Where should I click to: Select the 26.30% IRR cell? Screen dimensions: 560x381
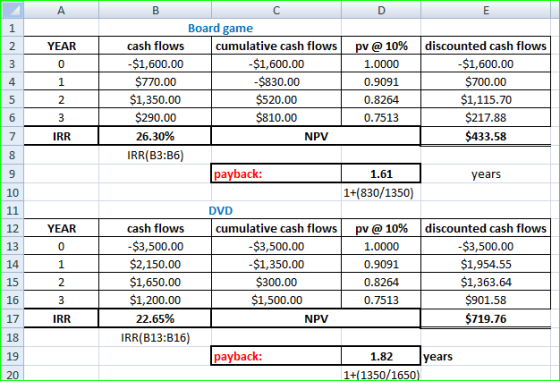[x=155, y=136]
